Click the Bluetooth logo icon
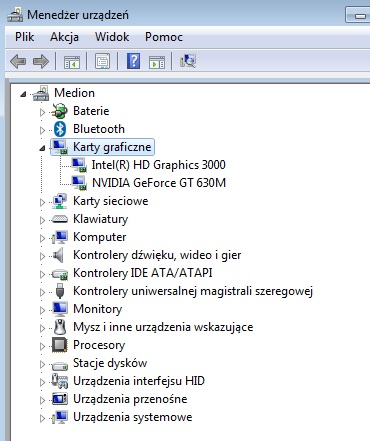The height and width of the screenshot is (441, 370). pos(60,129)
